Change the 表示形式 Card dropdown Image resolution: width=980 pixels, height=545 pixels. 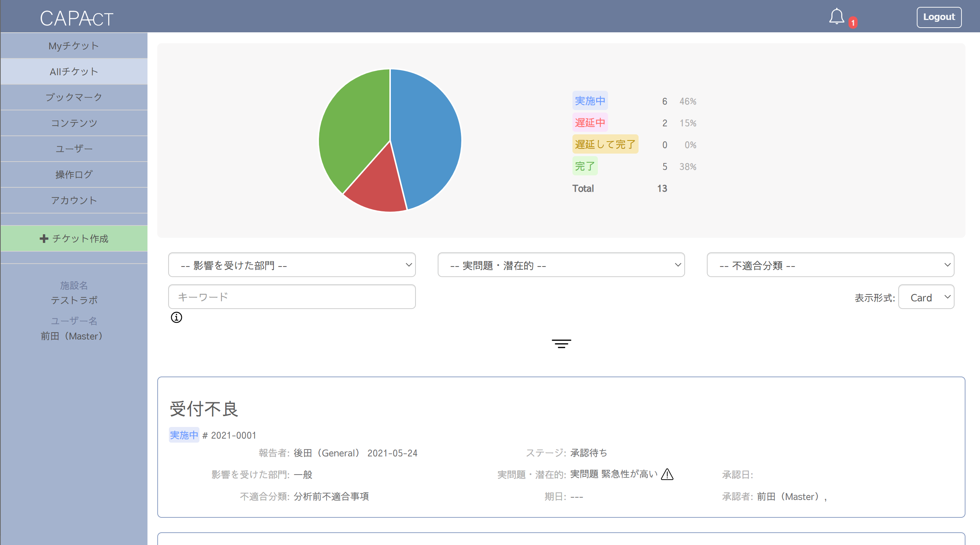(x=926, y=297)
